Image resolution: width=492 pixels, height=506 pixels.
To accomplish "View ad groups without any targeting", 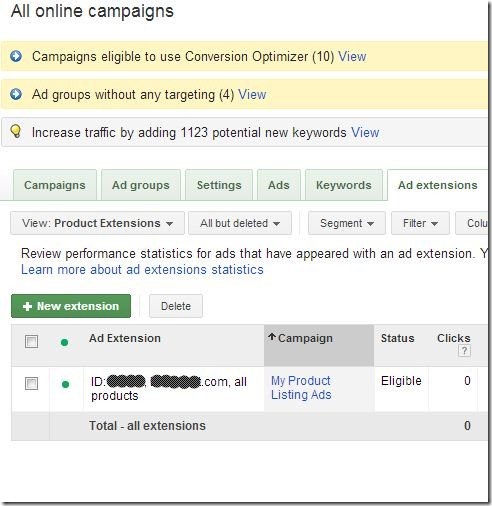I will click(x=252, y=95).
